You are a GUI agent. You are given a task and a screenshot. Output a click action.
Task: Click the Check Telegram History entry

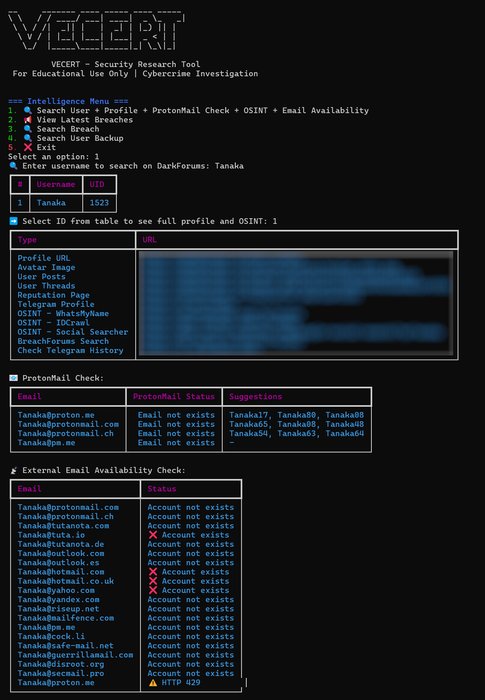coord(70,350)
